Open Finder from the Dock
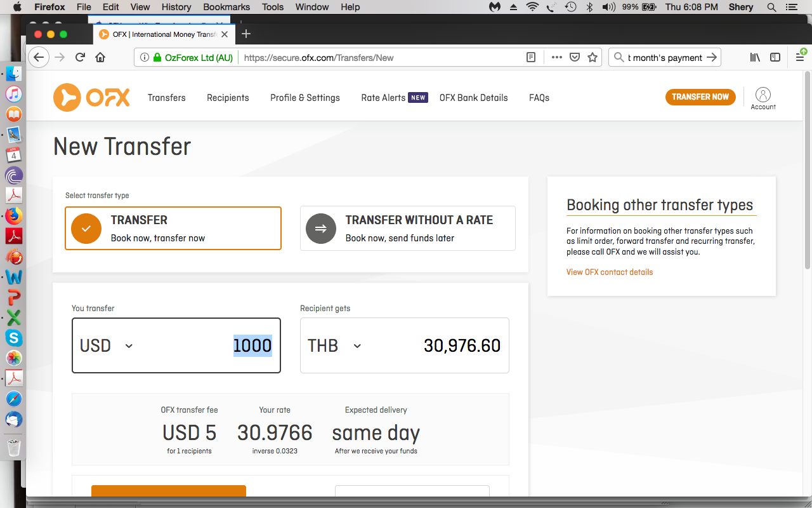The width and height of the screenshot is (812, 508). click(x=14, y=74)
